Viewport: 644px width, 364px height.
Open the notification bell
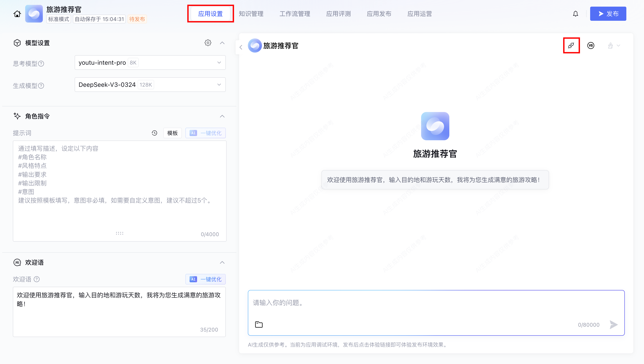576,14
